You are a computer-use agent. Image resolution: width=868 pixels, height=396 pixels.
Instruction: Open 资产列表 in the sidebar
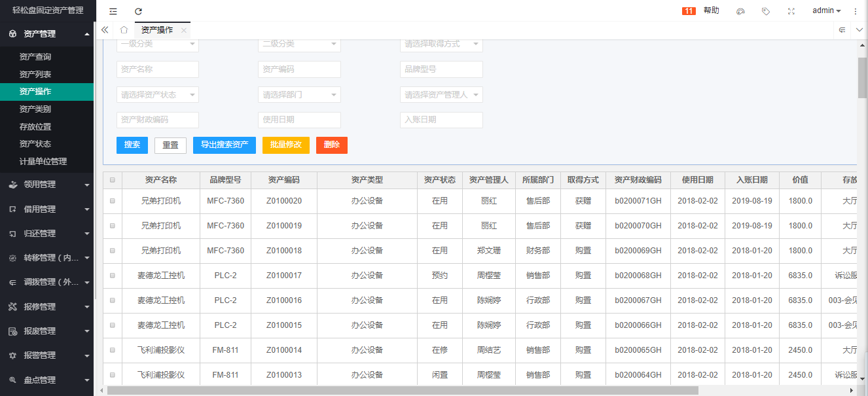[x=35, y=75]
